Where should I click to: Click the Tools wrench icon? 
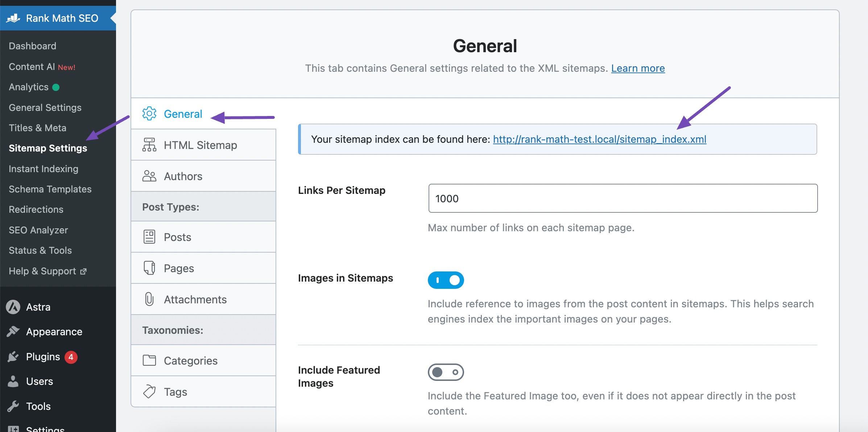[x=13, y=406]
